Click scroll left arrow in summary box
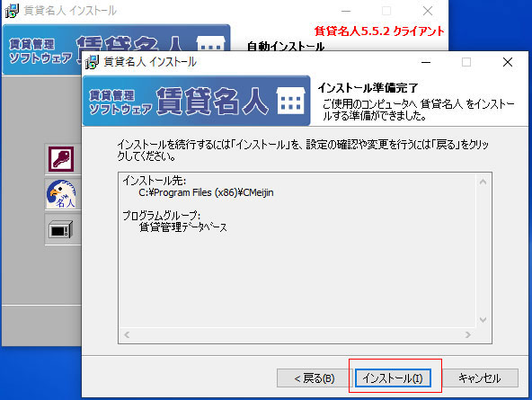Screen dimensions: 532x400 [x=127, y=335]
